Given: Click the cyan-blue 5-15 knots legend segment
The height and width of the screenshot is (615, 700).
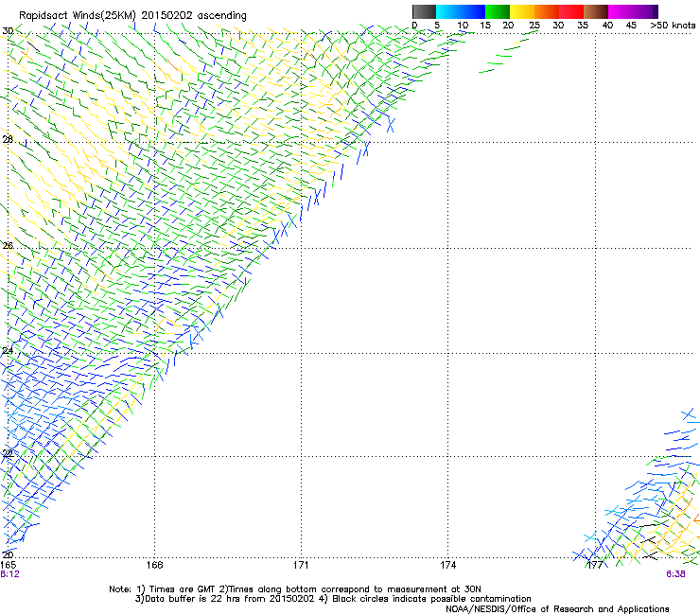Looking at the screenshot, I should tap(461, 11).
